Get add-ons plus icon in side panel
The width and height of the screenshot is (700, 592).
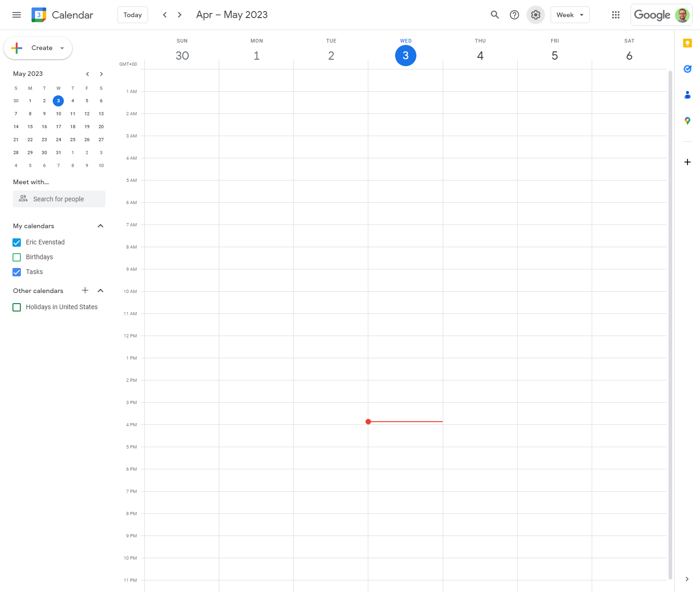pyautogui.click(x=688, y=162)
